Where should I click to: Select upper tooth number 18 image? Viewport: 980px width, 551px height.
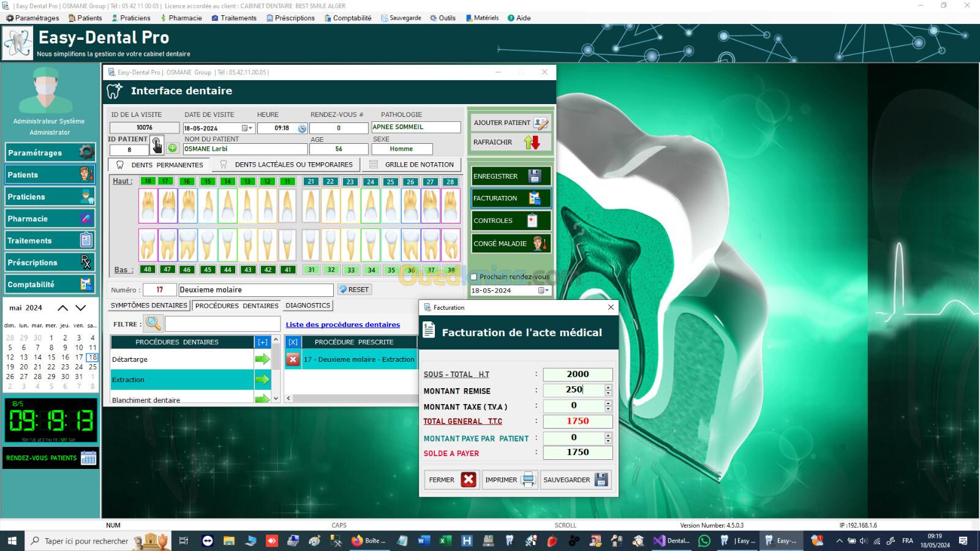[148, 206]
